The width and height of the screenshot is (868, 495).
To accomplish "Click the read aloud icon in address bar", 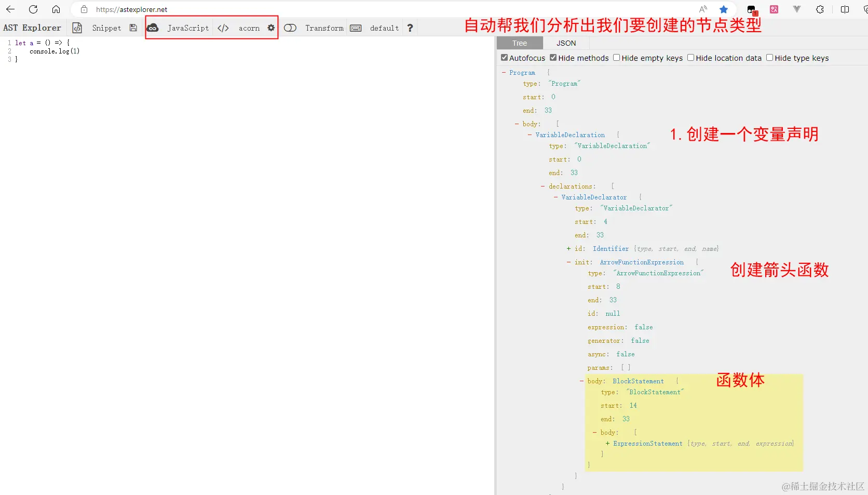I will [703, 9].
